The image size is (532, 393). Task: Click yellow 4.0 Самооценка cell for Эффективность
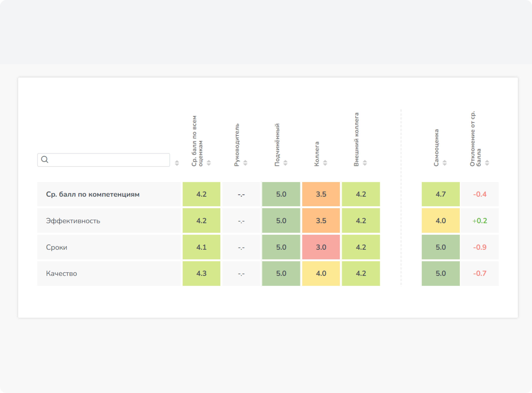[441, 221]
